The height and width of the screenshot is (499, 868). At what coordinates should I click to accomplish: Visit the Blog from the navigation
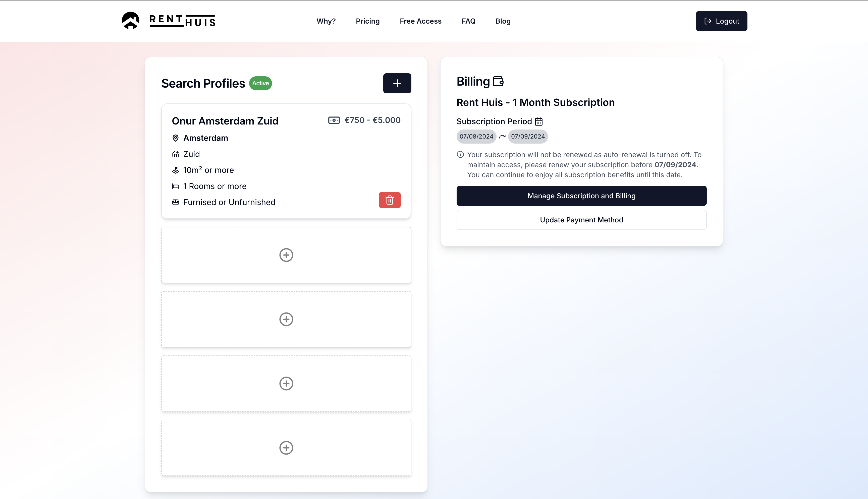(x=503, y=21)
